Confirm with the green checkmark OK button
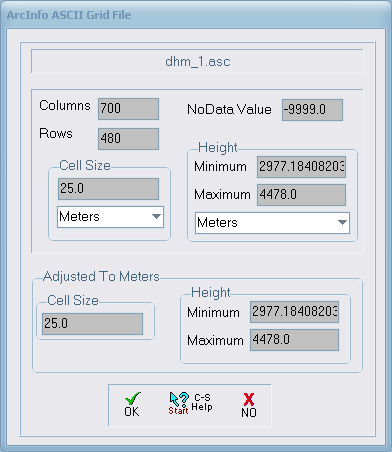Image resolution: width=392 pixels, height=452 pixels. [132, 404]
